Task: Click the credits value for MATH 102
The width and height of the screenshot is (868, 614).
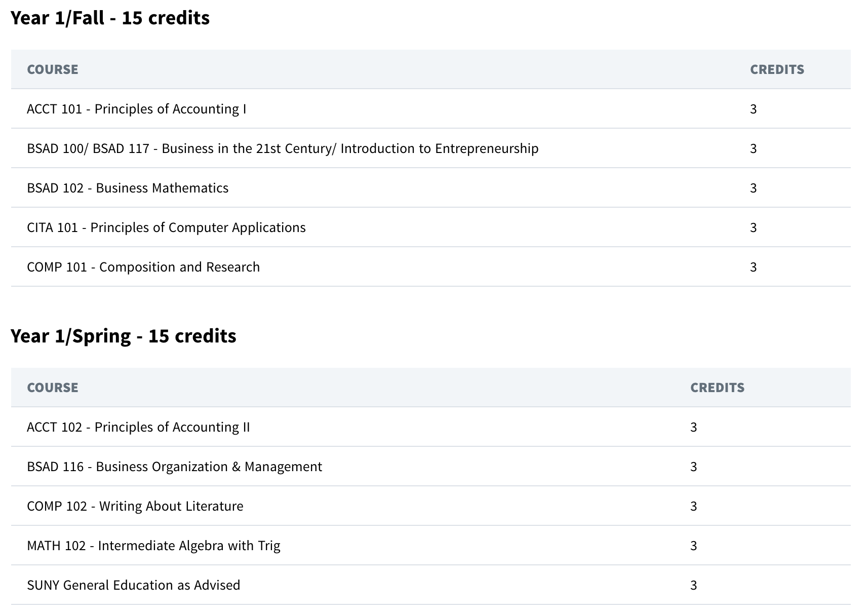Action: tap(693, 546)
